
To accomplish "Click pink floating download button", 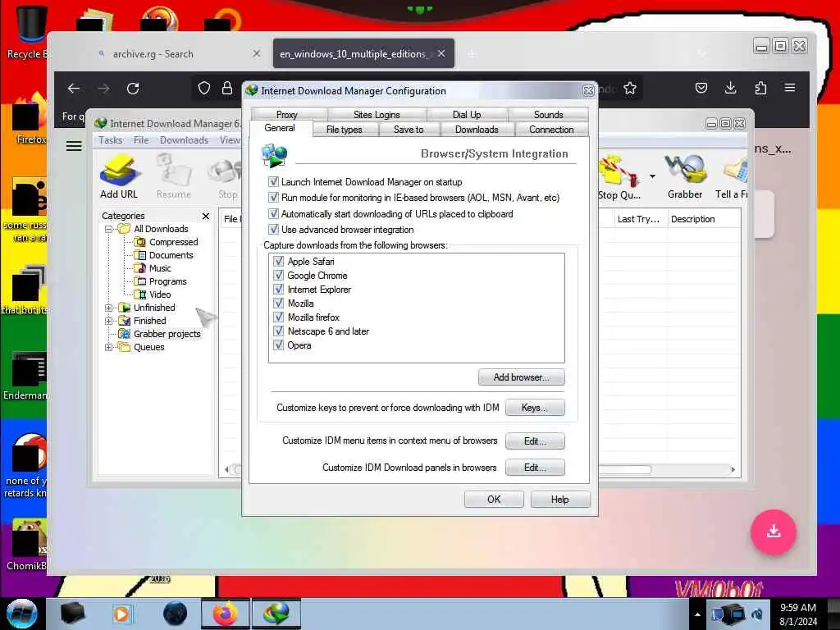I will pyautogui.click(x=773, y=532).
